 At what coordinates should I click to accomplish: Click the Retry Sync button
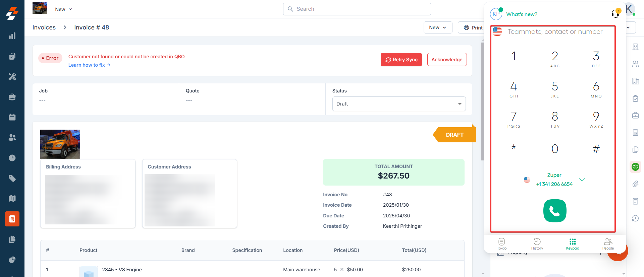(x=401, y=60)
